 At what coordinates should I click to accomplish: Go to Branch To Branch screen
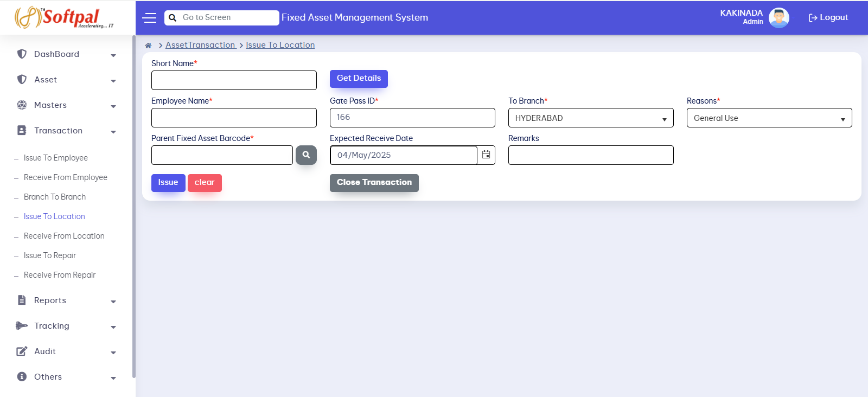click(x=55, y=197)
